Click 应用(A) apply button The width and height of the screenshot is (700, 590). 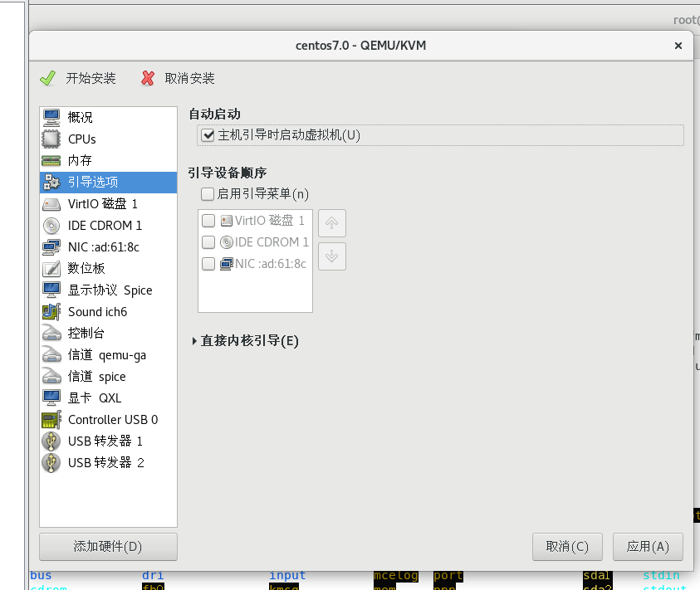(x=648, y=546)
